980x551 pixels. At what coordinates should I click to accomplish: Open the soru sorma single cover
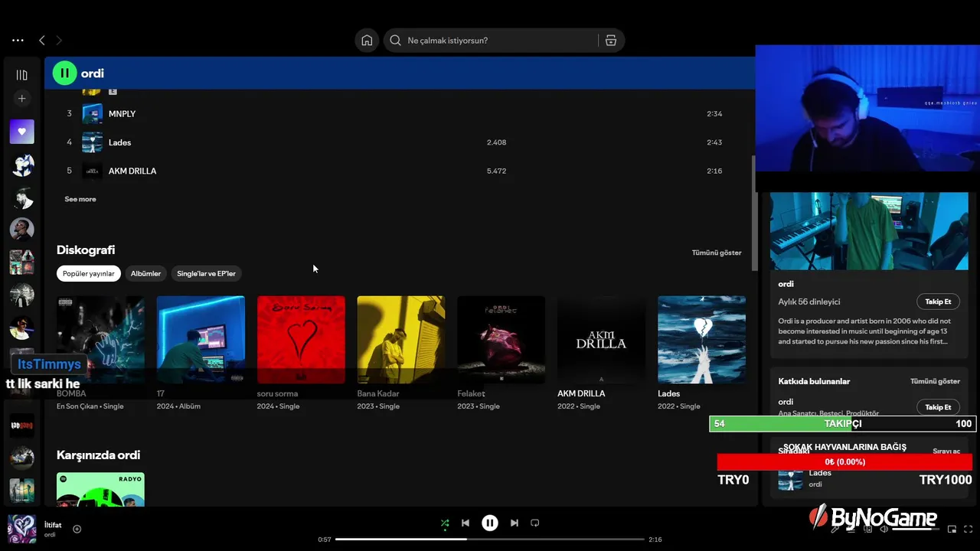pos(301,340)
